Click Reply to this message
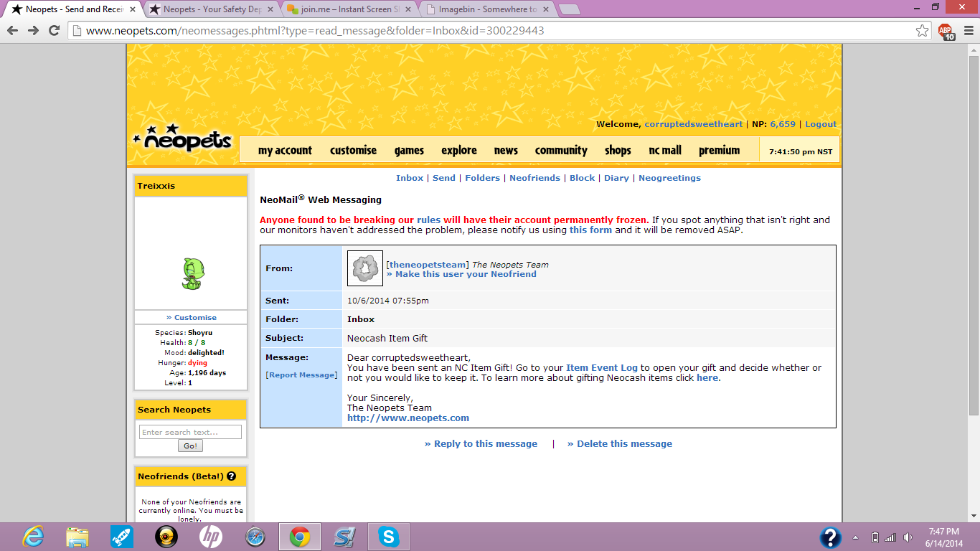The height and width of the screenshot is (551, 980). pos(481,444)
